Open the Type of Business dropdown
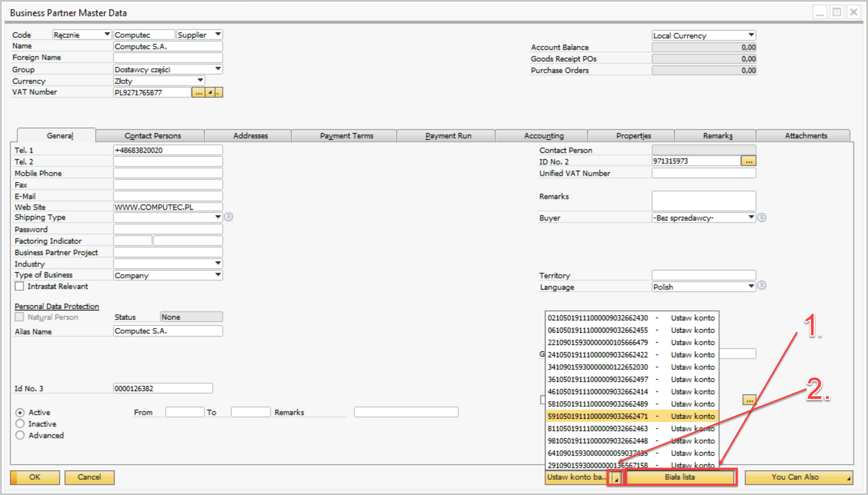The width and height of the screenshot is (868, 495). (x=218, y=275)
